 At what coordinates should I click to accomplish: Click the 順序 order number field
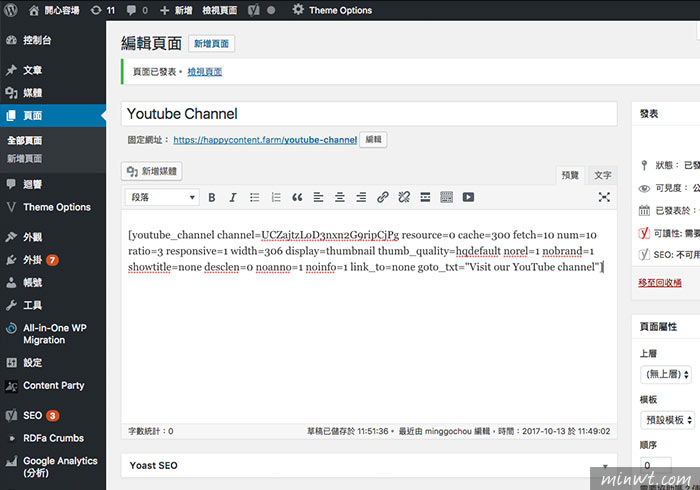coord(655,465)
